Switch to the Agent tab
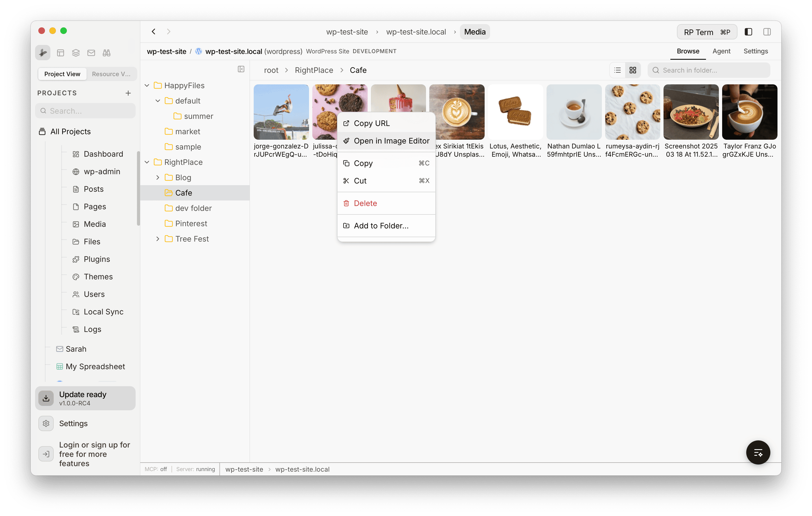 point(721,51)
